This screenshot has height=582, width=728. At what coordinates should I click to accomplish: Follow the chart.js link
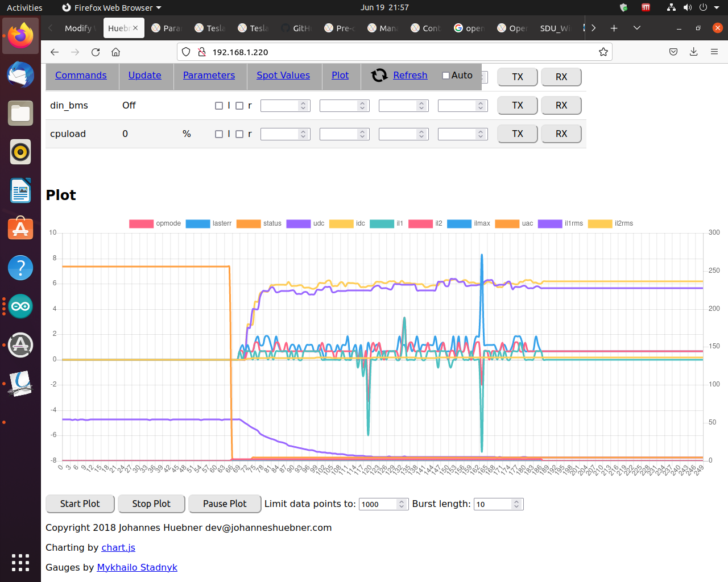click(118, 547)
